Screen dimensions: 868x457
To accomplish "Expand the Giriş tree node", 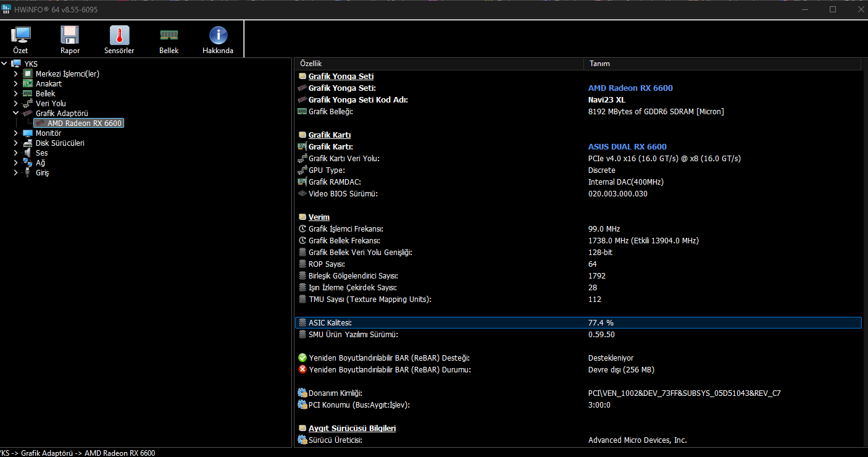I will pos(16,172).
